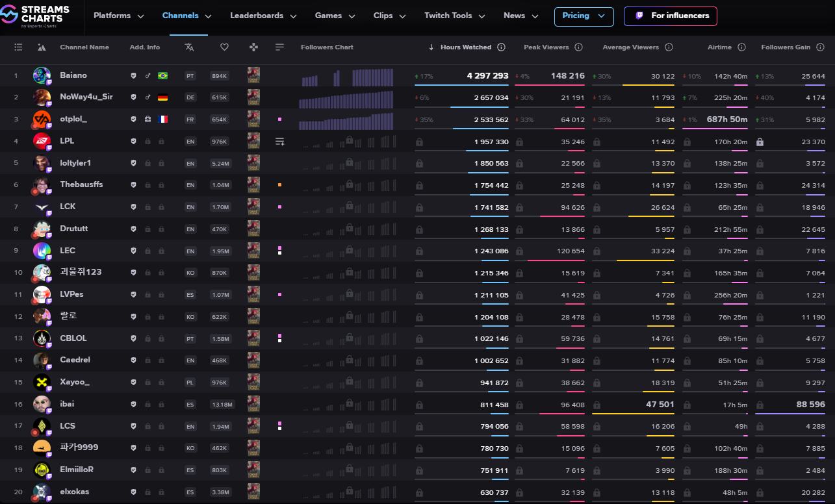The width and height of the screenshot is (835, 504).
Task: Open the Channels menu
Action: click(x=186, y=16)
